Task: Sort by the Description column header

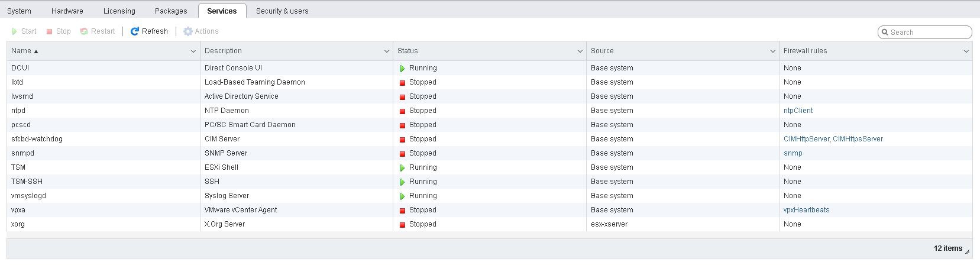Action: 223,51
